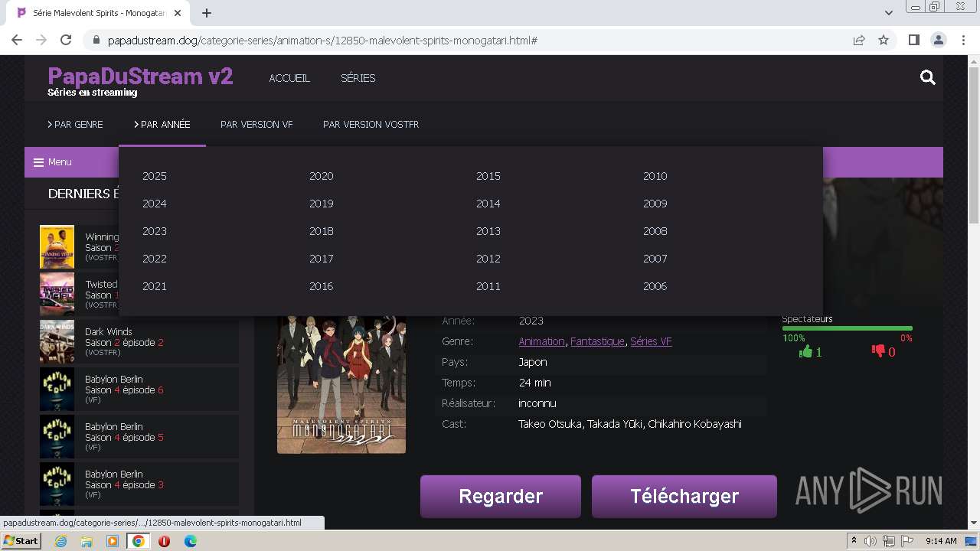Click the green thumbs-up vote icon

coord(805,352)
